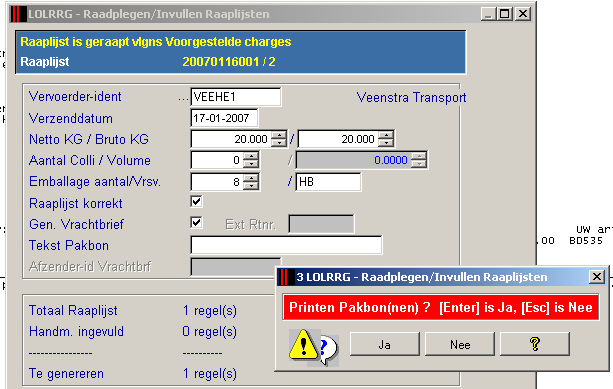Uncheck the Gen. Vrachtbrief checkbox

tap(196, 223)
